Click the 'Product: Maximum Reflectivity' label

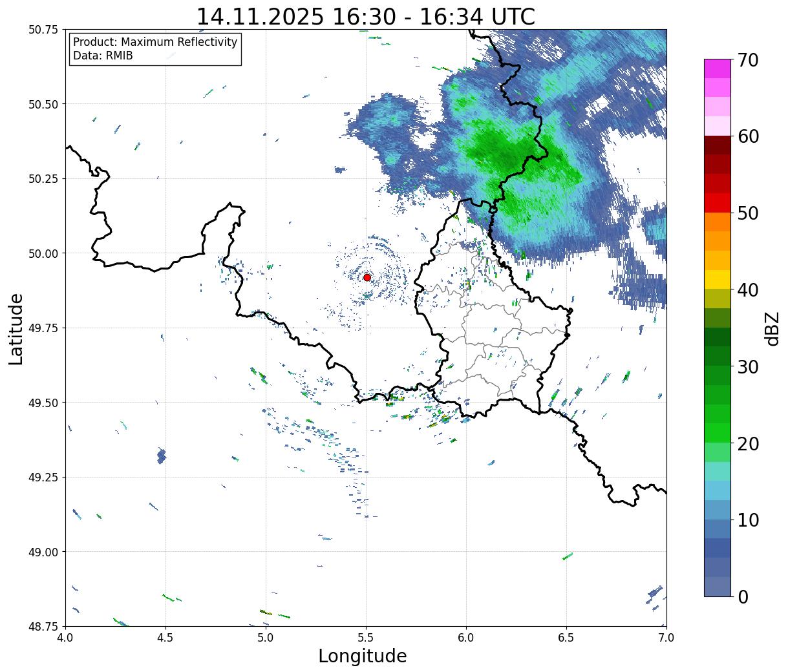155,42
